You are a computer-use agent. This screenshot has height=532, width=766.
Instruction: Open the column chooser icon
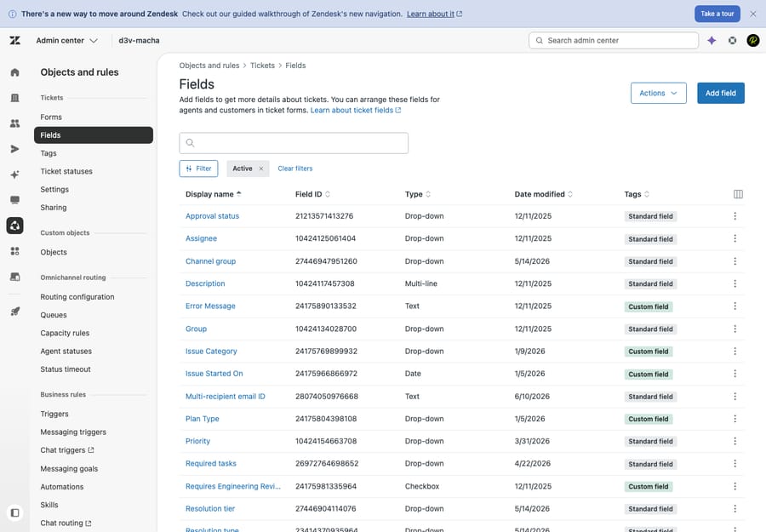(738, 194)
